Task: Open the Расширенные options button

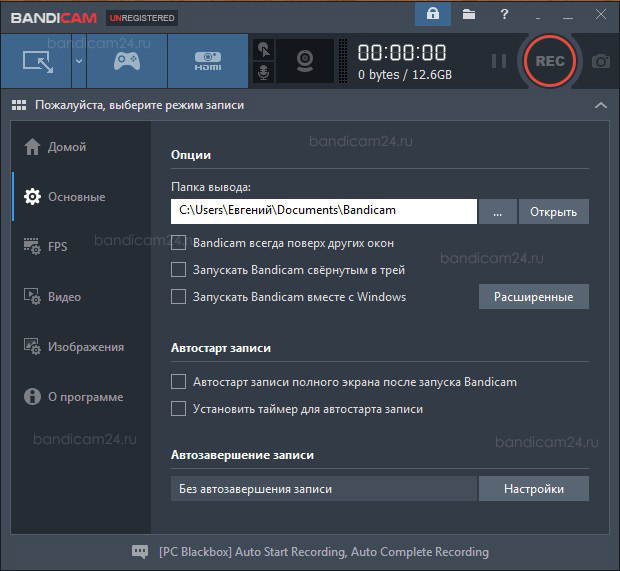Action: tap(533, 297)
